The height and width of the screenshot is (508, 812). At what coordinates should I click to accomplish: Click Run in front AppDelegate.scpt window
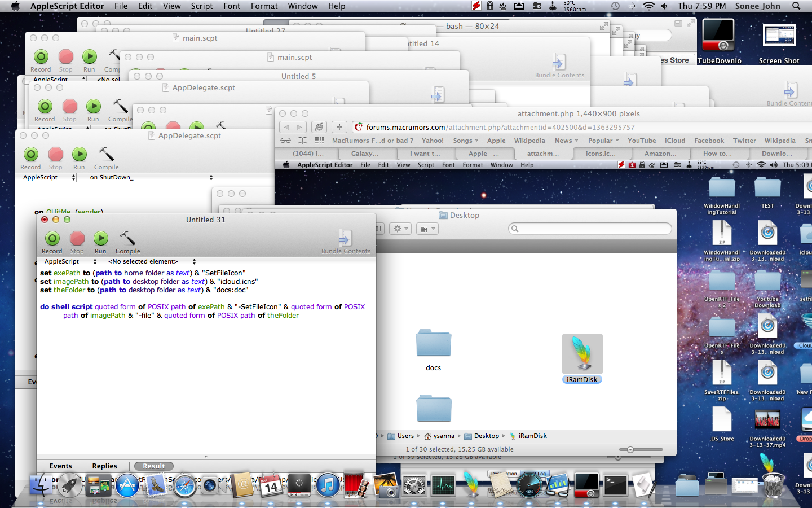tap(79, 158)
